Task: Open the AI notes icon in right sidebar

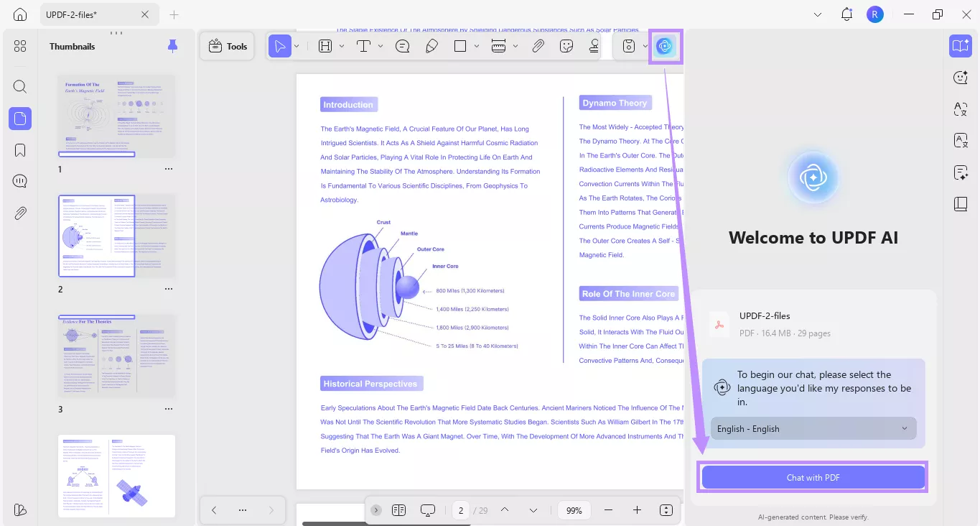Action: tap(961, 172)
